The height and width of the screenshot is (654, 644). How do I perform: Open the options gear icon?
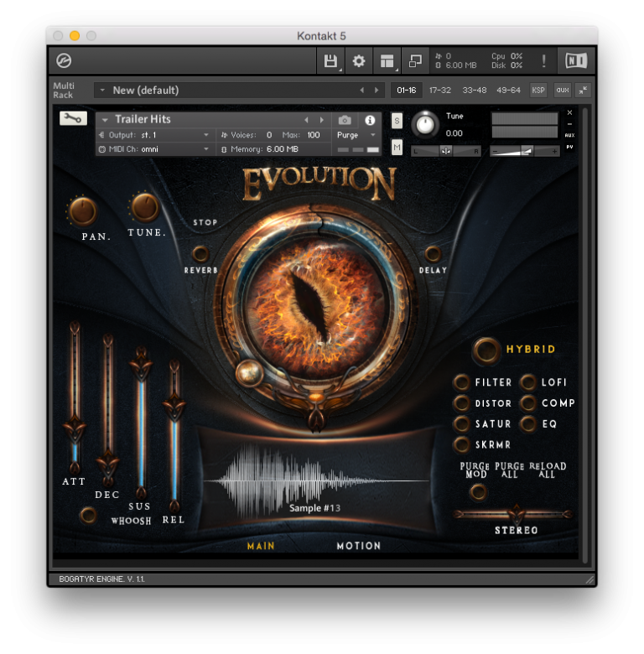click(359, 60)
